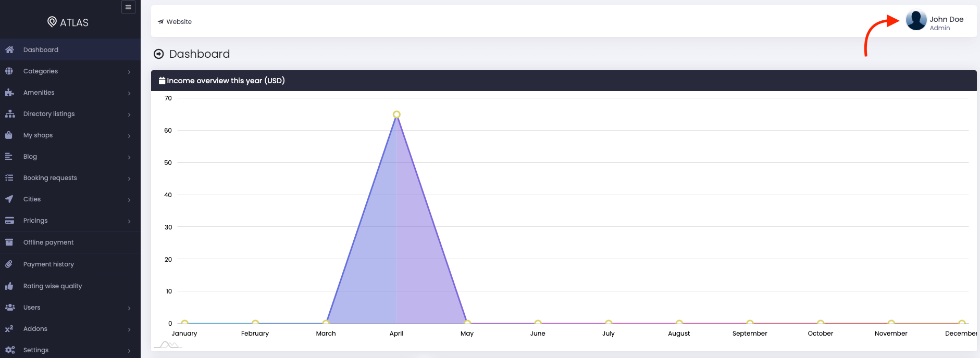Click the Directory listings sitemap icon

[10, 114]
